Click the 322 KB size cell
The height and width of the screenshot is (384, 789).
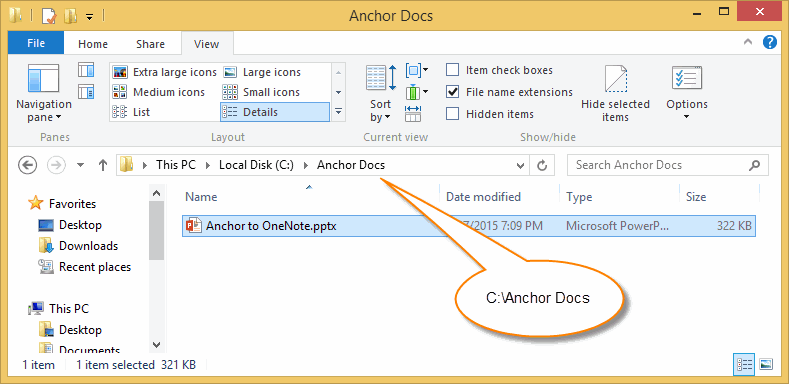tap(734, 226)
